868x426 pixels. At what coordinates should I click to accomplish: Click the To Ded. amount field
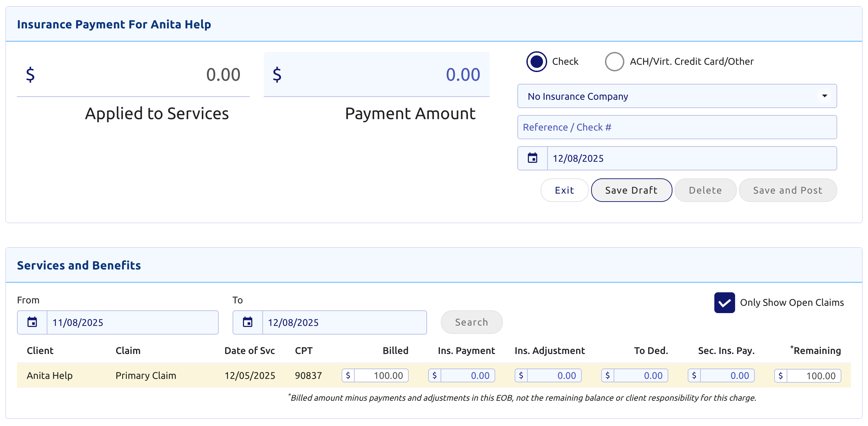640,376
